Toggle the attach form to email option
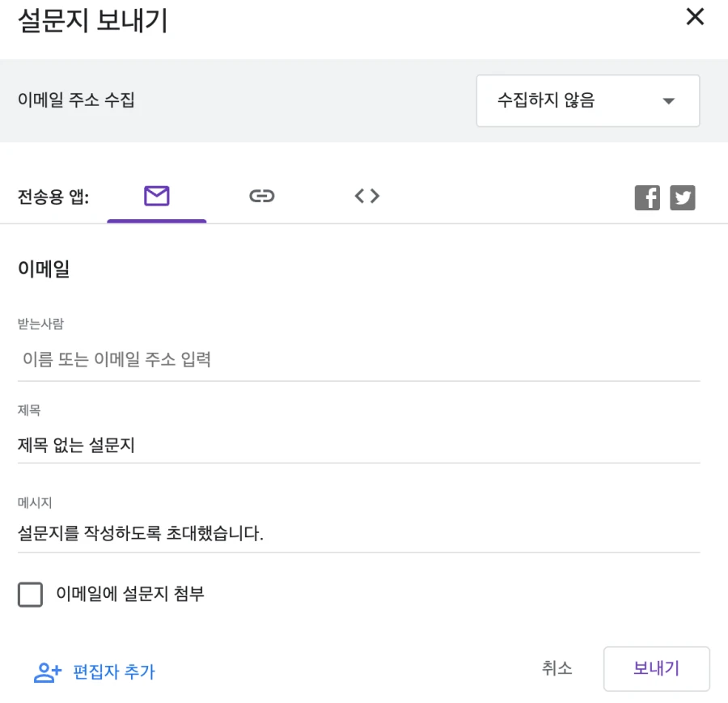728x703 pixels. pos(30,595)
